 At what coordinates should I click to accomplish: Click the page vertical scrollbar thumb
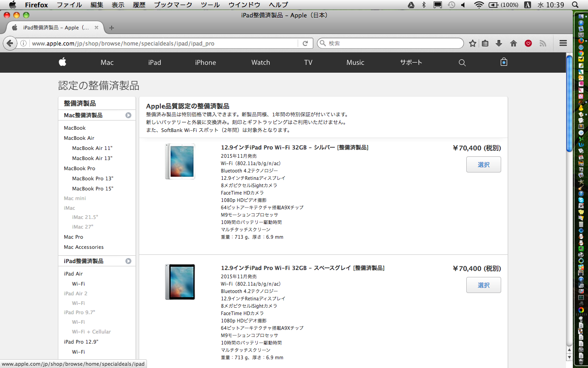(570, 103)
